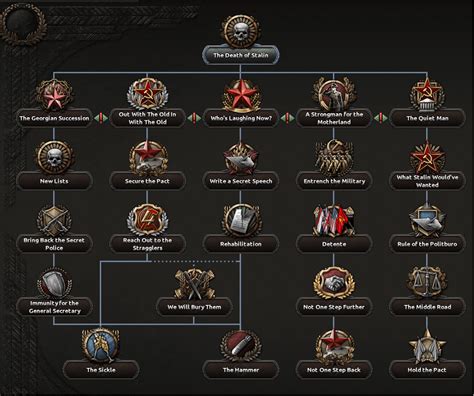Image resolution: width=474 pixels, height=396 pixels.
Task: Click Bring Back the Secret Police icon
Action: click(54, 220)
